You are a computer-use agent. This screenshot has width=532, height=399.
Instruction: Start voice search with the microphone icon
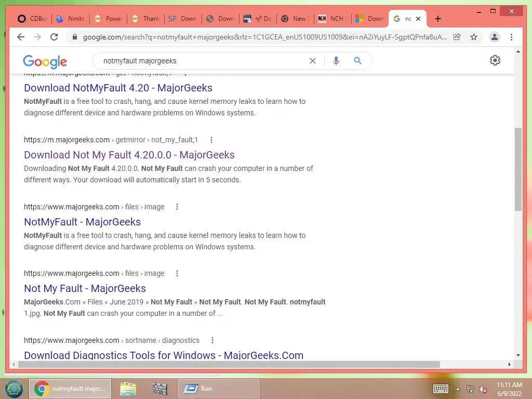pyautogui.click(x=336, y=61)
